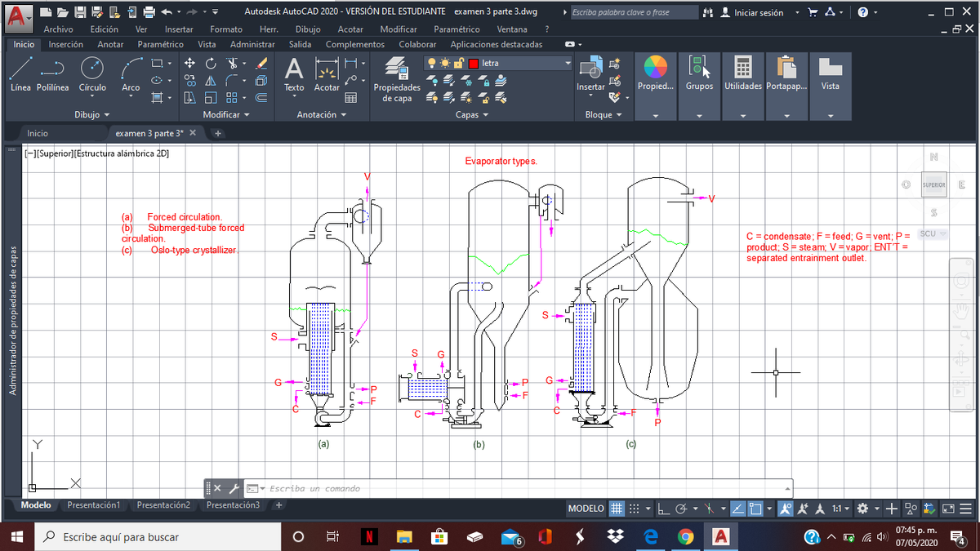Click the Plot/Print icon in quick access toolbar

pyautogui.click(x=149, y=12)
